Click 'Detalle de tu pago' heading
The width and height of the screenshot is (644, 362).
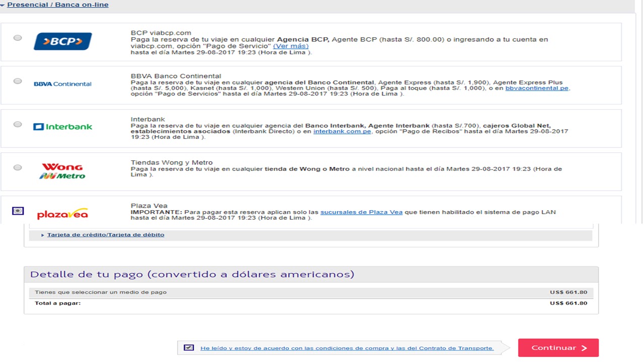pyautogui.click(x=192, y=275)
